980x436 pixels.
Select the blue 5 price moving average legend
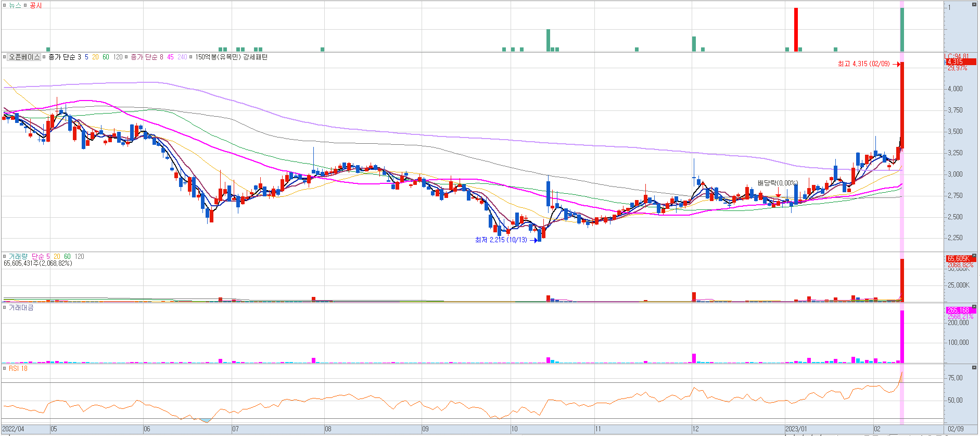point(86,57)
